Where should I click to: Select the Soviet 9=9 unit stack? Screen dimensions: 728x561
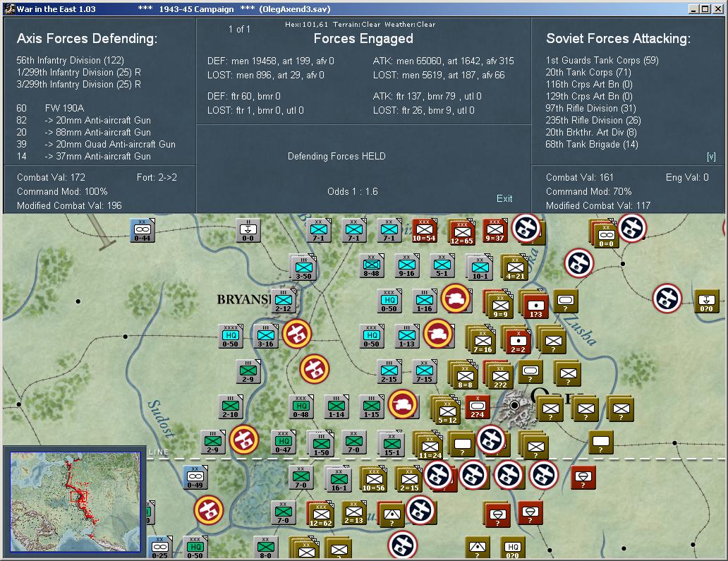click(499, 304)
